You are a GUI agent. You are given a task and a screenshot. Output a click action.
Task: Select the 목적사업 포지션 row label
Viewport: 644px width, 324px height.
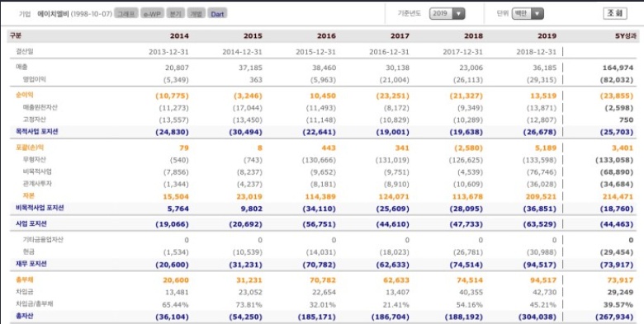point(36,132)
